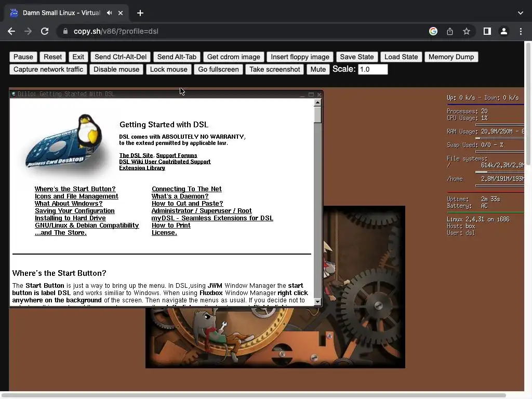Pause the emulator
The height and width of the screenshot is (399, 532).
23,57
